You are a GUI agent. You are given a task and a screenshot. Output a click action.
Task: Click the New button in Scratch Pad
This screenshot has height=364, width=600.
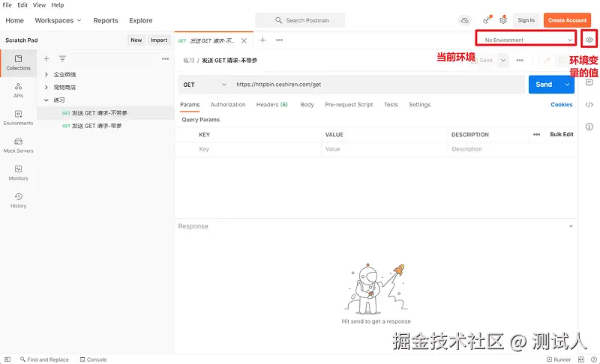pyautogui.click(x=136, y=40)
